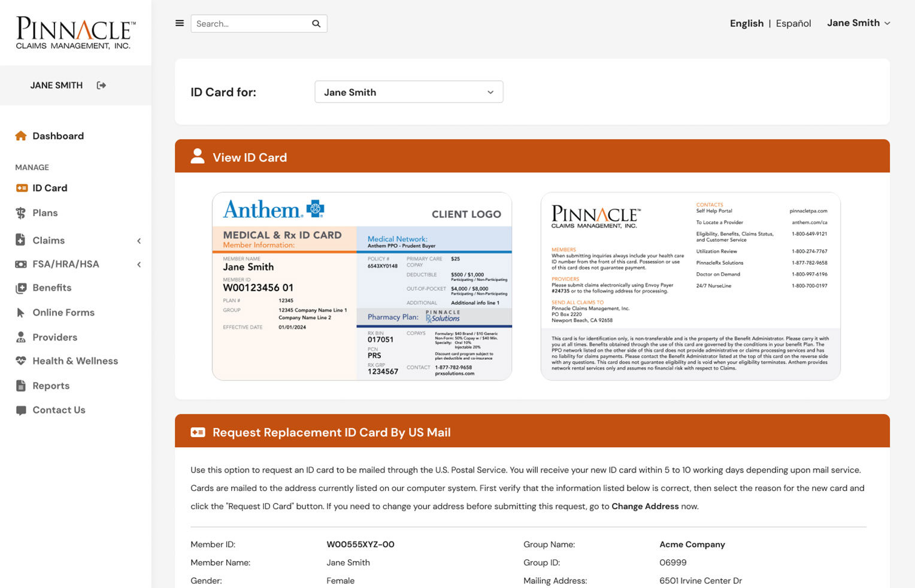The width and height of the screenshot is (915, 588).
Task: Click the back ID card image
Action: [690, 286]
